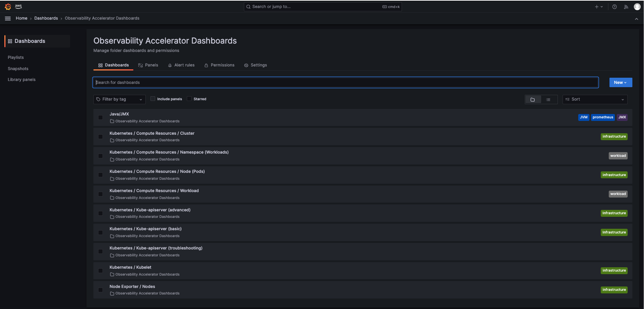This screenshot has height=309, width=644.
Task: Check Node (Pods) row checkbox
Action: [x=100, y=175]
